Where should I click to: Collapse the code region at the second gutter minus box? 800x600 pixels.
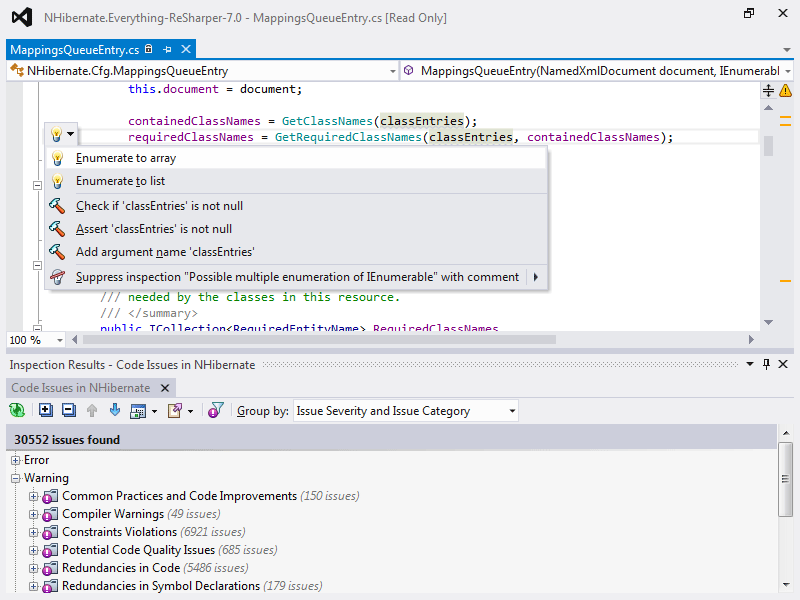tap(37, 265)
